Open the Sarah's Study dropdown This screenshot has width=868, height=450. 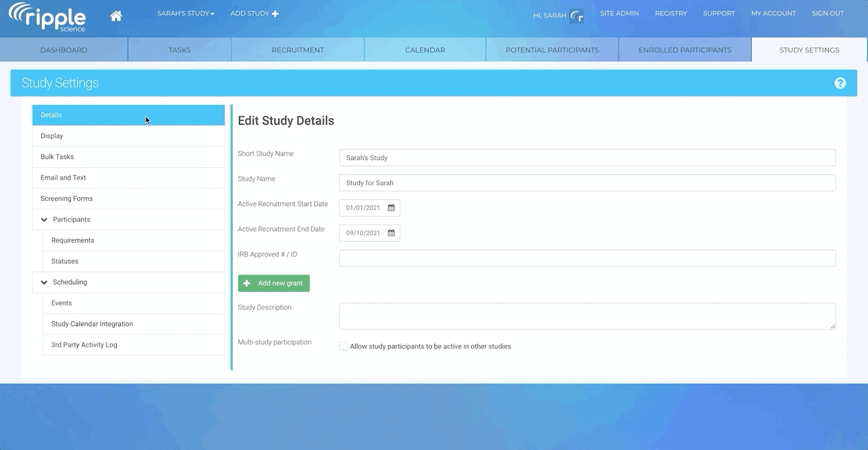tap(186, 14)
